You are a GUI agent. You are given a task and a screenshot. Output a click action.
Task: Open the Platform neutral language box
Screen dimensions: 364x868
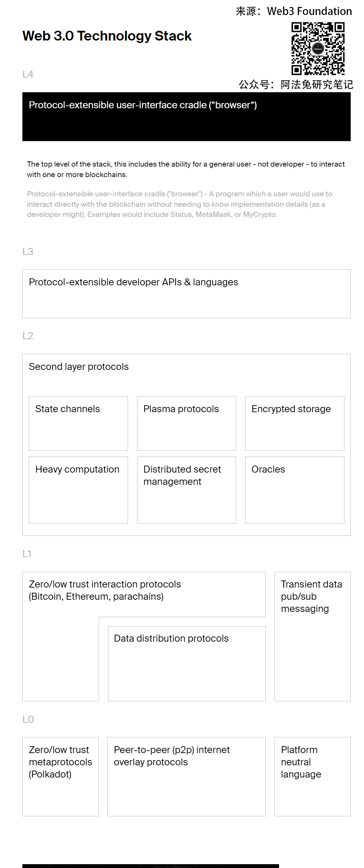312,776
